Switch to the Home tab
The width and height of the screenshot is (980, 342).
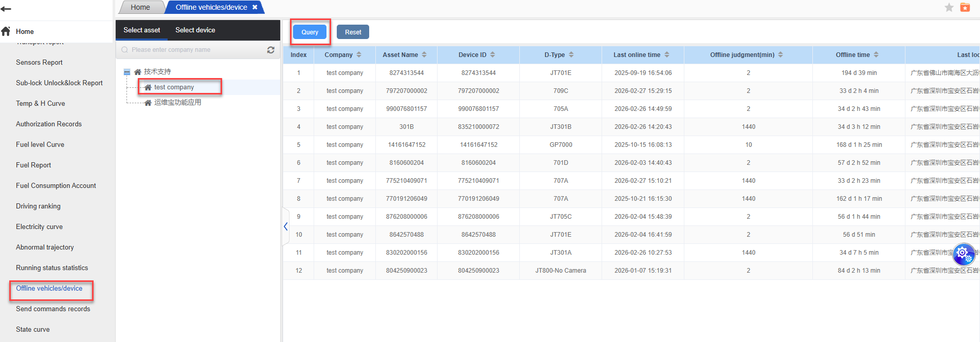click(140, 7)
